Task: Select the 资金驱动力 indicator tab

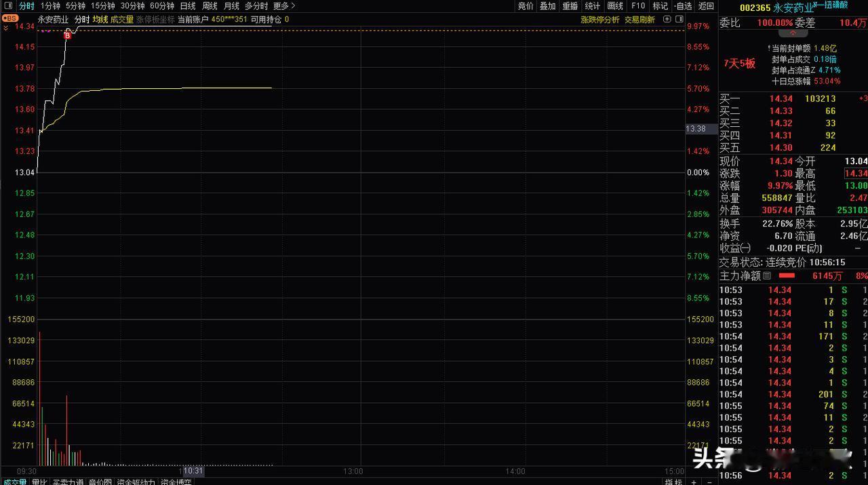Action: point(136,482)
